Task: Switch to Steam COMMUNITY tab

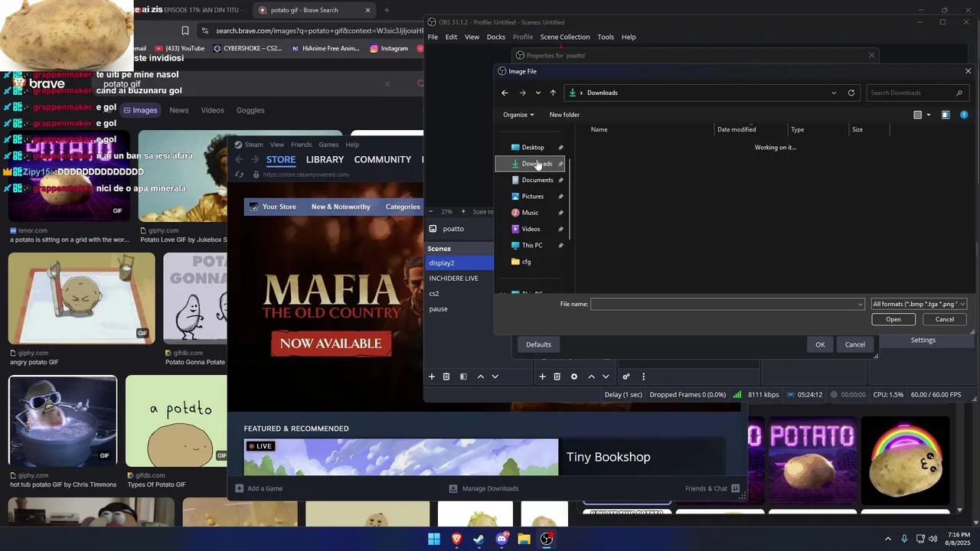Action: click(x=383, y=159)
